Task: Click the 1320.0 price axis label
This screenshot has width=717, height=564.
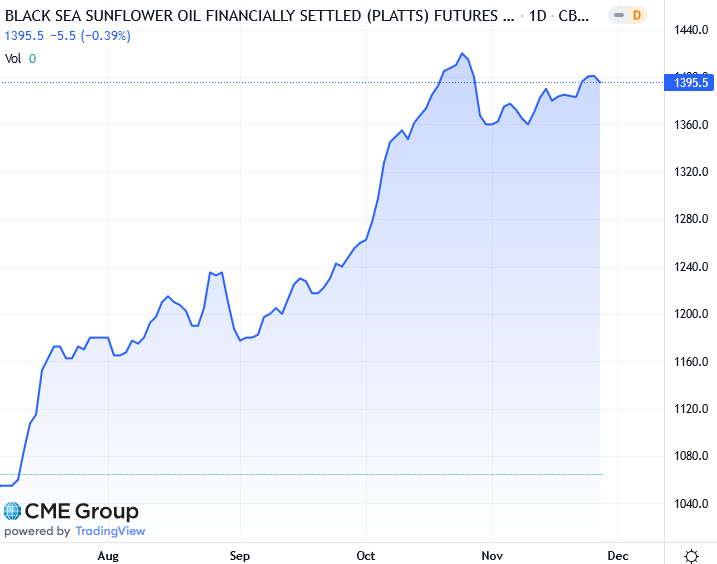Action: (x=691, y=172)
